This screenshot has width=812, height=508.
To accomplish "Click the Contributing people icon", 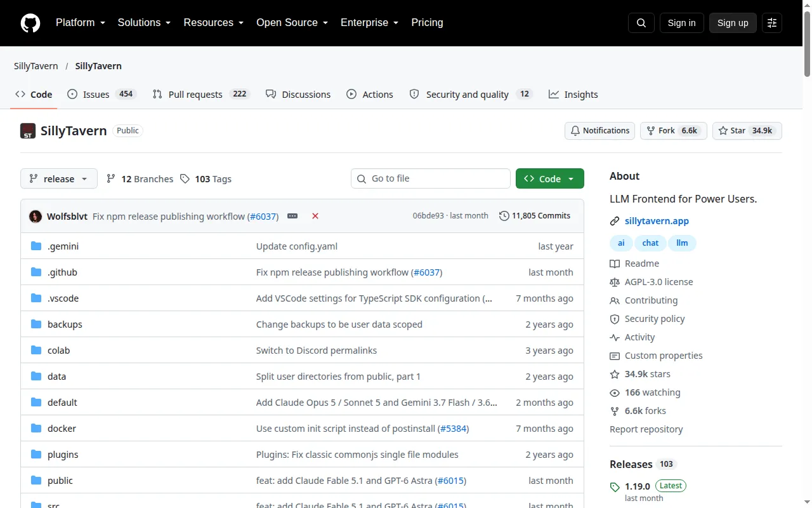I will (615, 300).
